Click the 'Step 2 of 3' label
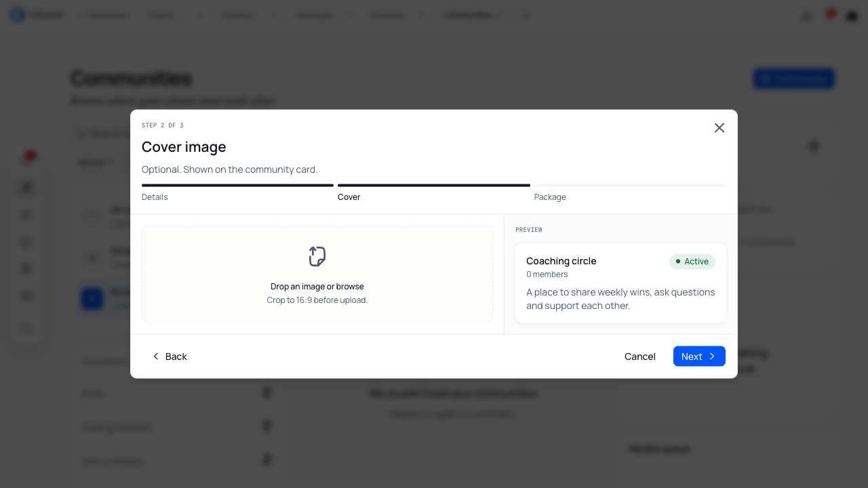Viewport: 868px width, 488px height. coord(163,125)
